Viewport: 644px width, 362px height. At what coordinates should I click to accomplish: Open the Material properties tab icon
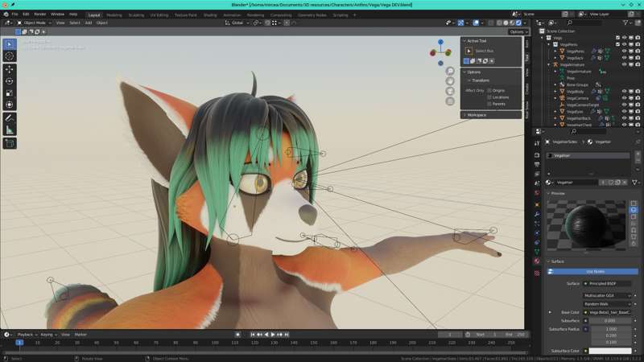point(537,261)
